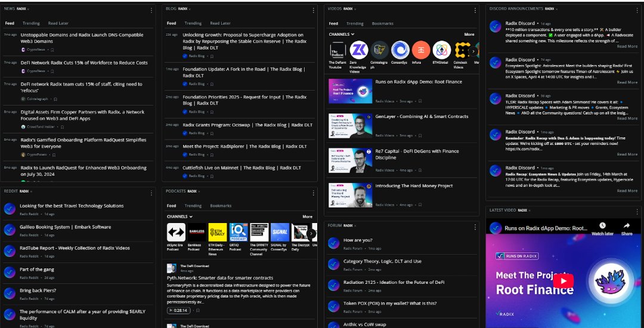Play the 0:28:14 Pyth.Network podcast episode
Screen dimensions: 644x328
(x=178, y=310)
